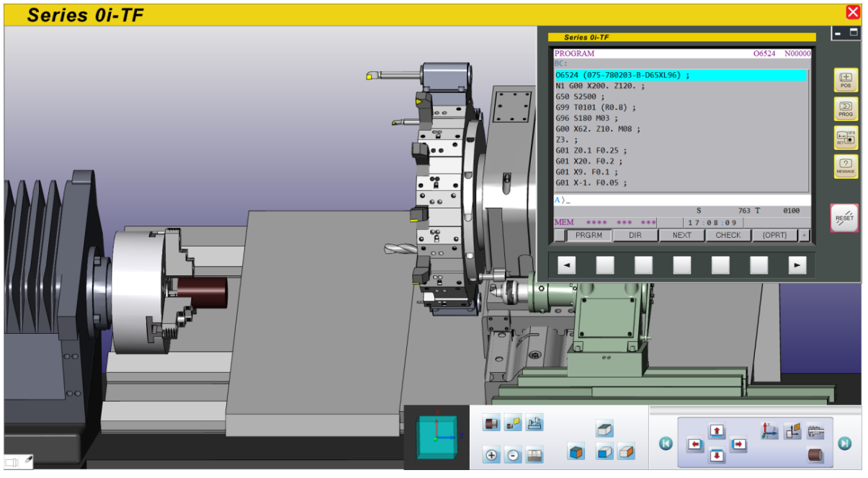
Task: Switch to front view blue-face cube
Action: 605,452
